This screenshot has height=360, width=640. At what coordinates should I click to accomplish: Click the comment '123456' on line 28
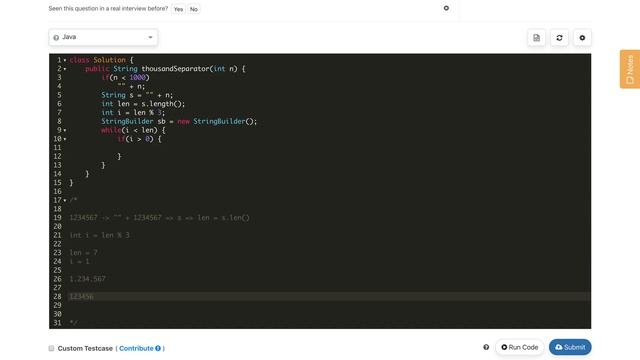(x=81, y=296)
